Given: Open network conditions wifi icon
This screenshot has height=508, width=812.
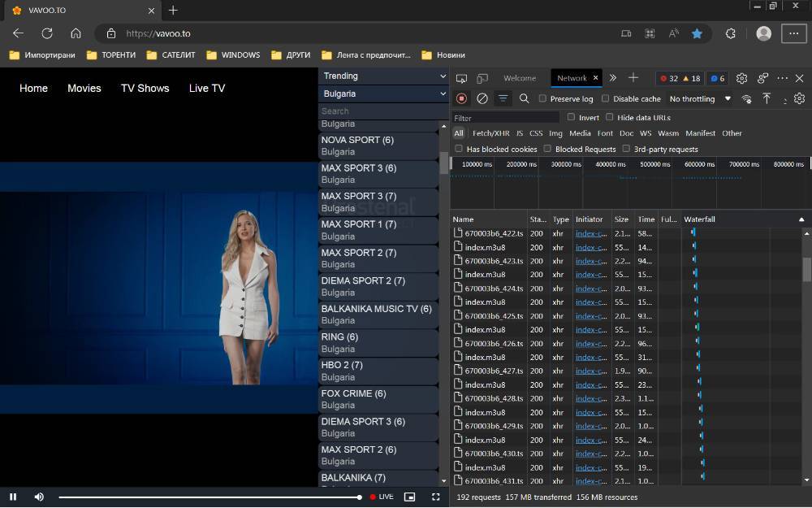Looking at the screenshot, I should click(746, 99).
